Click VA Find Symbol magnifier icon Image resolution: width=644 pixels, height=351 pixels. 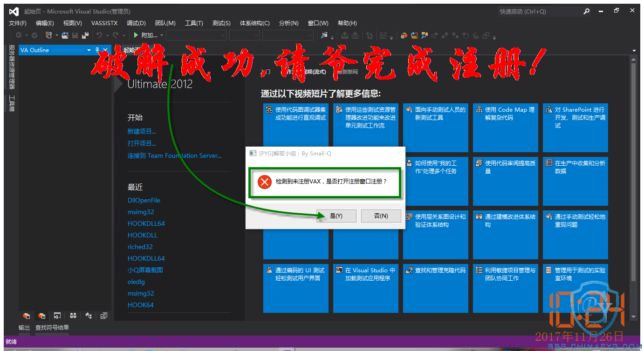[x=425, y=35]
